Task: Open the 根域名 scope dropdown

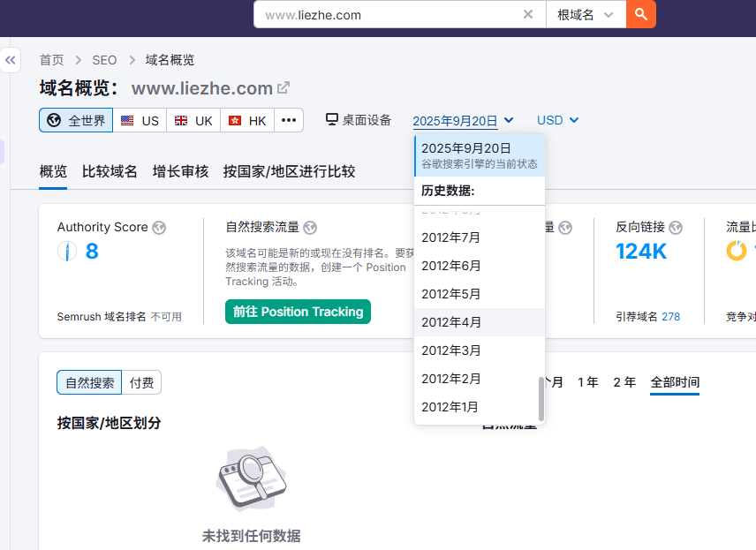Action: point(586,14)
